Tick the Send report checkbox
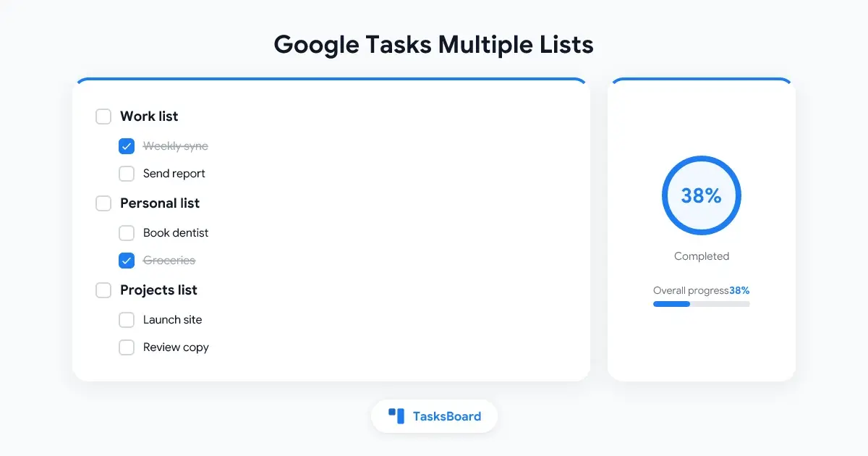Image resolution: width=868 pixels, height=456 pixels. click(x=127, y=174)
